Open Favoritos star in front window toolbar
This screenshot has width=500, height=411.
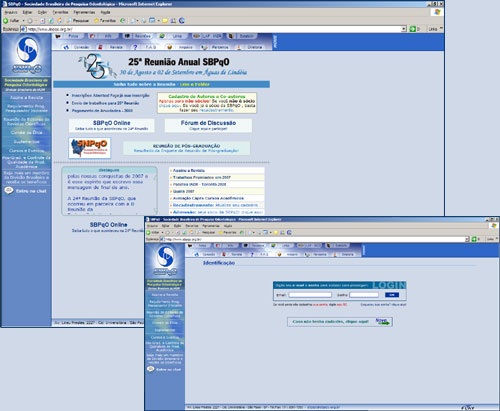228,232
